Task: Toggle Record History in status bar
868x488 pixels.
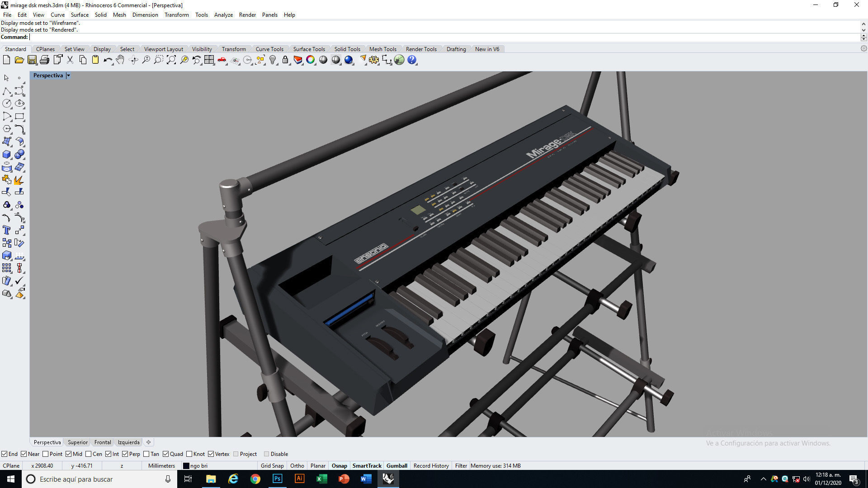Action: point(431,466)
